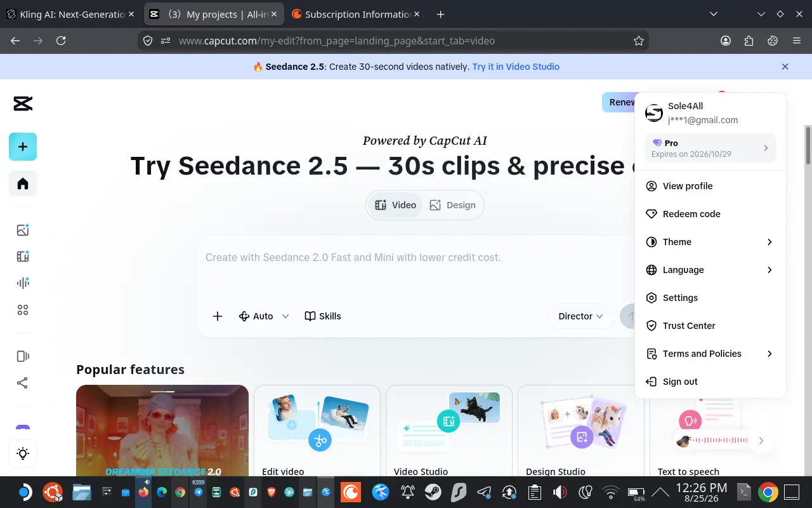Click the share icon in left sidebar

(x=23, y=383)
